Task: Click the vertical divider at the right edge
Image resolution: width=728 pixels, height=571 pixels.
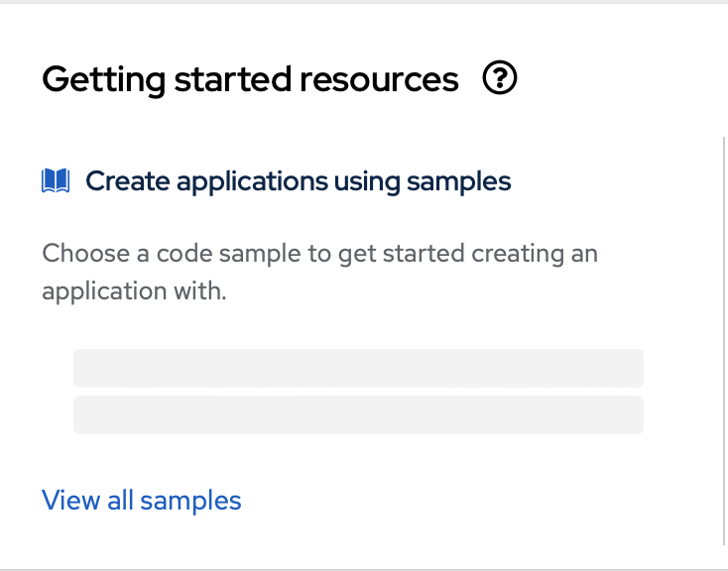Action: pos(725,337)
